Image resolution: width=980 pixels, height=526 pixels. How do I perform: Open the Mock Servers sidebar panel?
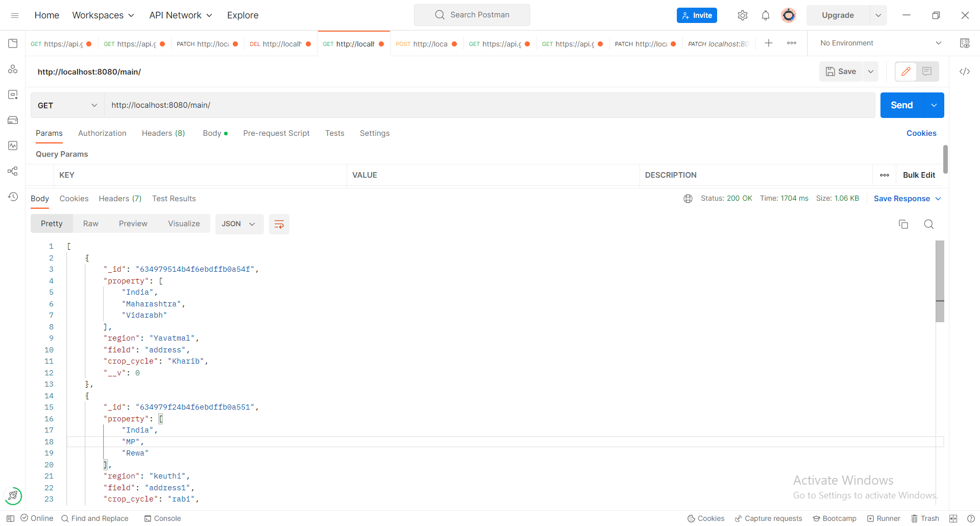[13, 120]
